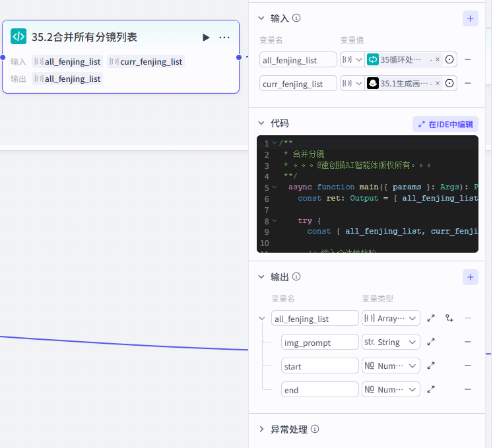
Task: Click the all_fenjing_list input tag on node card
Action: (x=67, y=61)
